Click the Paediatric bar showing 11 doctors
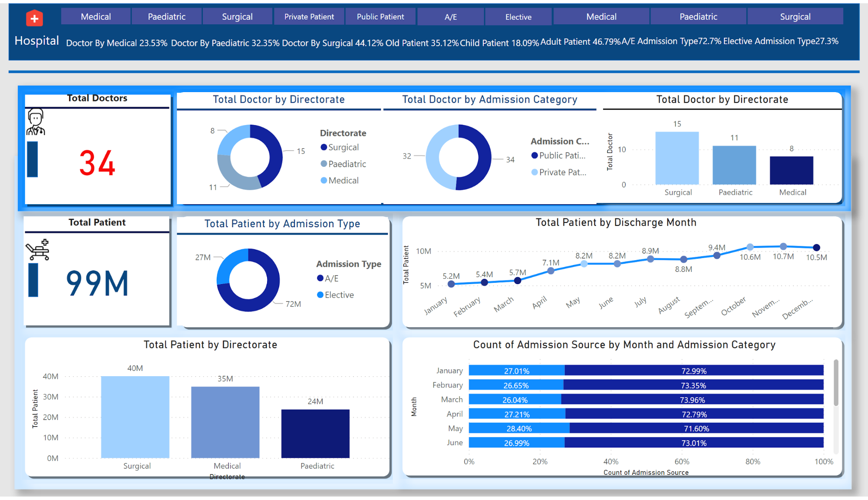 pos(734,165)
